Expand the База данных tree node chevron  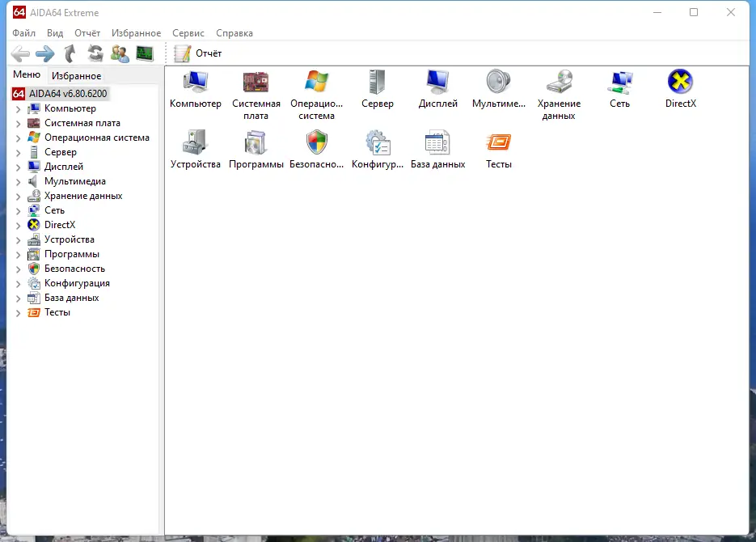click(x=19, y=298)
